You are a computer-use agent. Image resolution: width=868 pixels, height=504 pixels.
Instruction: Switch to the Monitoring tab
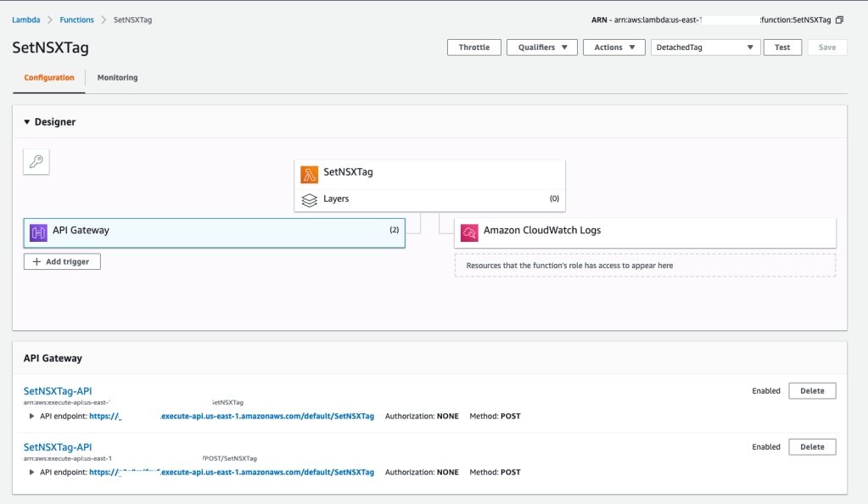tap(117, 77)
